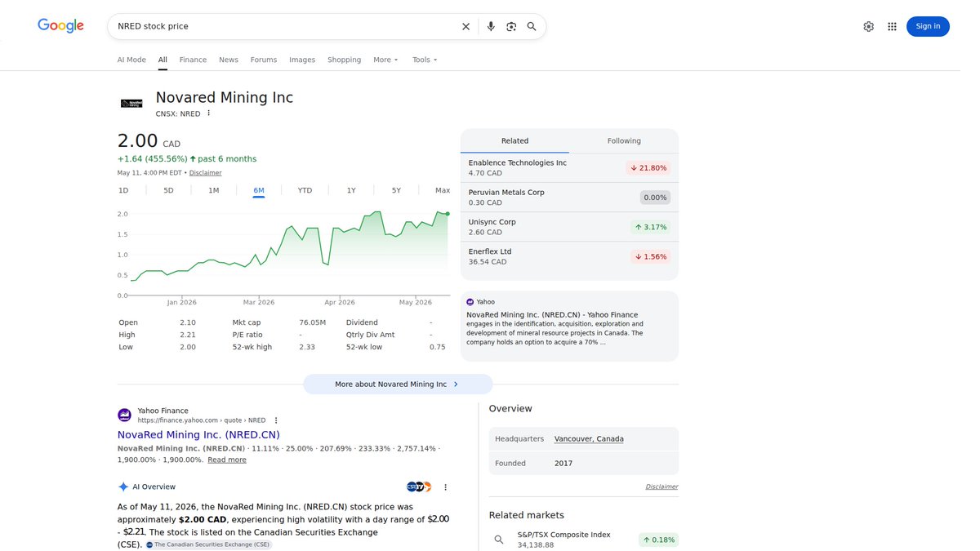Open the Vancouver, Canada headquarters link

[x=589, y=438]
